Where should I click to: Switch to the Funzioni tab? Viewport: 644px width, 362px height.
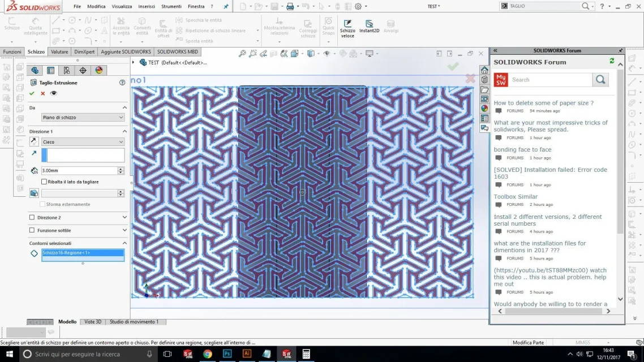point(12,51)
